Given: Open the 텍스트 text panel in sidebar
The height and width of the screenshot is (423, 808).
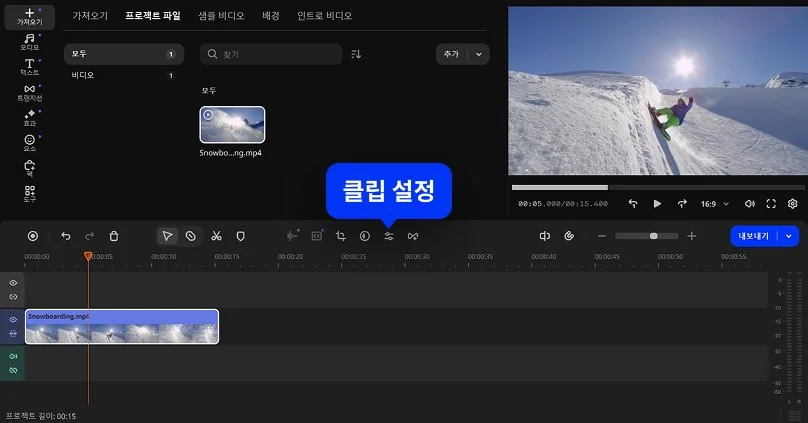Looking at the screenshot, I should [29, 67].
